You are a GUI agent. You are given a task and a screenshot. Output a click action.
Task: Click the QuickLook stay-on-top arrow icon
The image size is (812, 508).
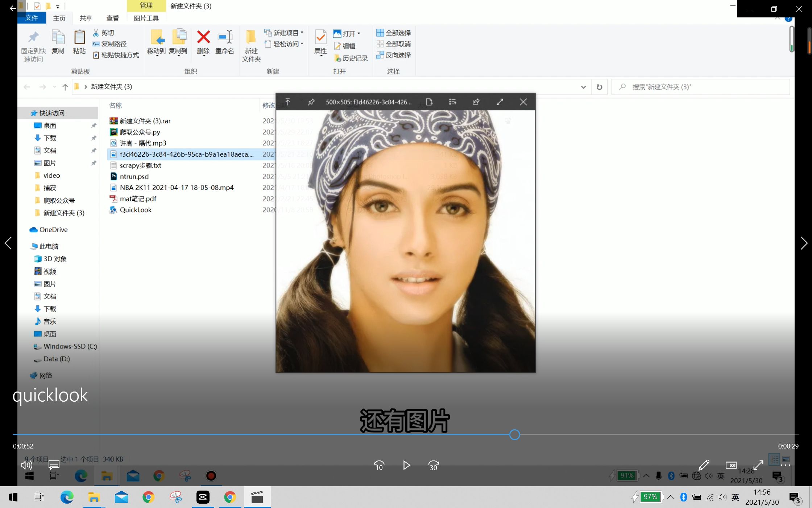pyautogui.click(x=288, y=102)
